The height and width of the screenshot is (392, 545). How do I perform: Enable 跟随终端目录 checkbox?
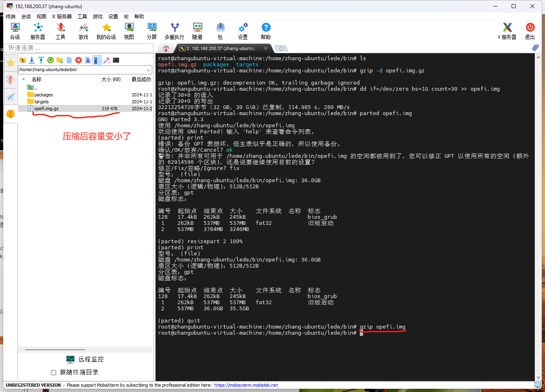[53, 372]
